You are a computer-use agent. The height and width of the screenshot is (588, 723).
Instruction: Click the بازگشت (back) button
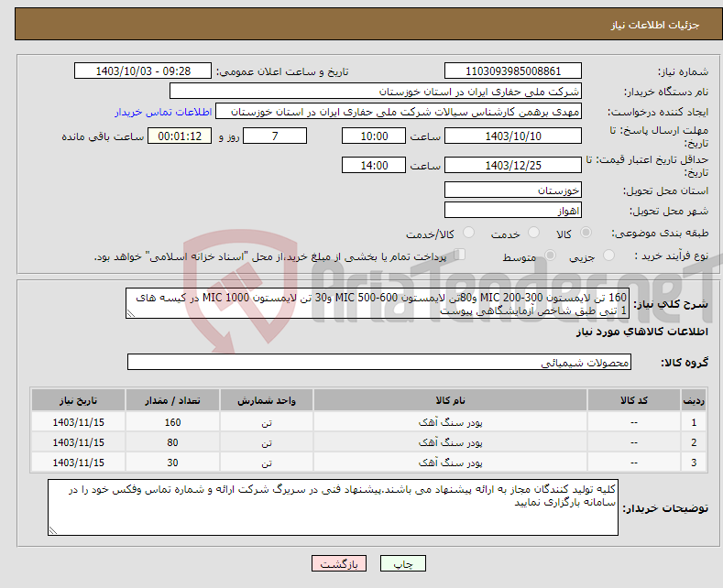338,563
